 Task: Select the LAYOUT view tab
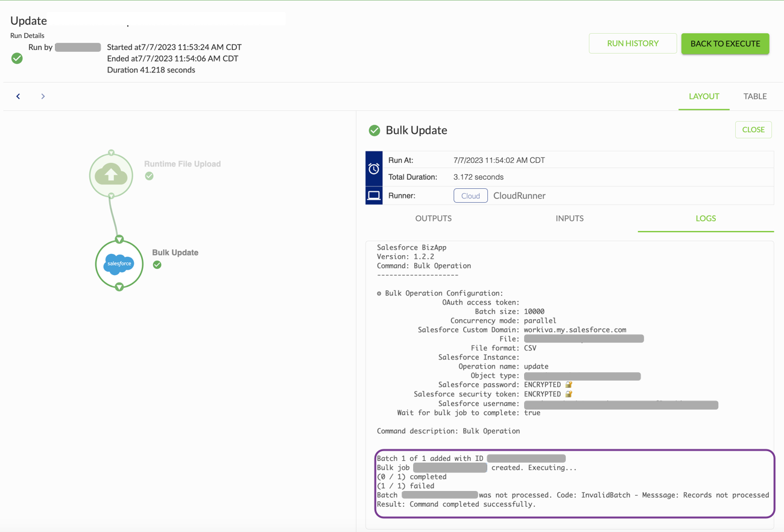(x=704, y=97)
